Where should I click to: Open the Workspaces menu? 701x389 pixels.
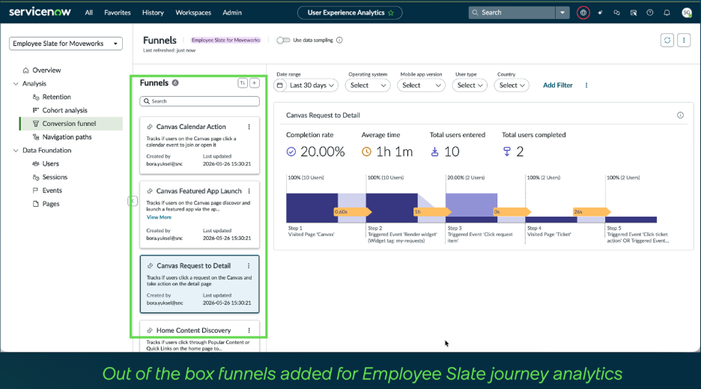pos(193,13)
